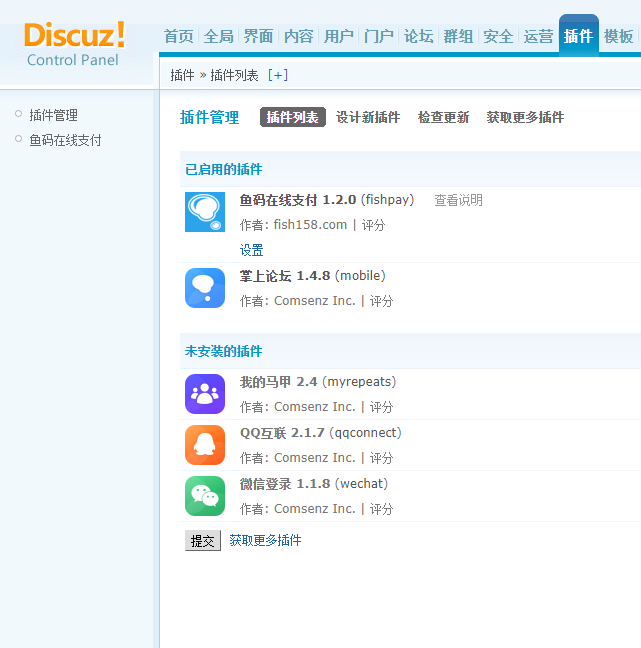The width and height of the screenshot is (641, 648).
Task: Expand the [+] shortcut in breadcrumb
Action: tap(278, 75)
